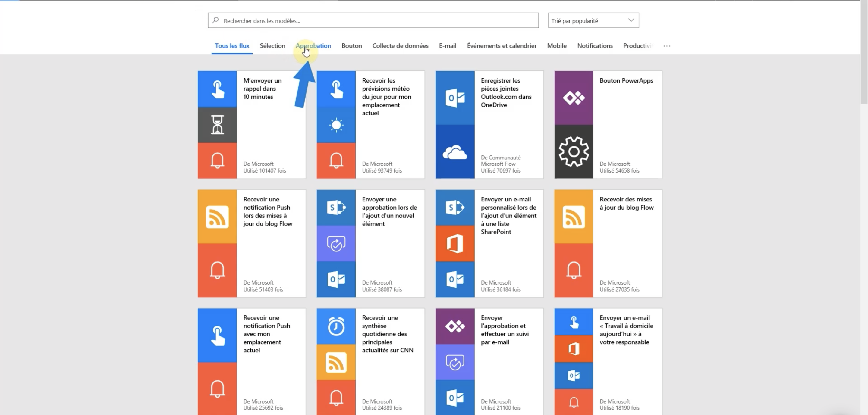Click the alarm clock icon on the CNN card

coord(336,326)
